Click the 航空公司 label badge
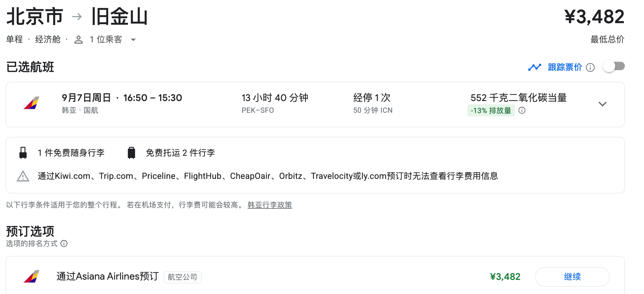 (182, 277)
